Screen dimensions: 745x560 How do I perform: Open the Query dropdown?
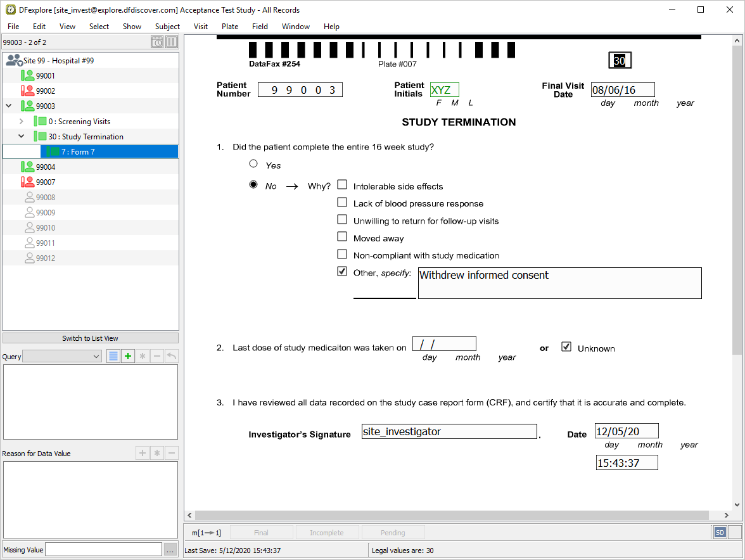coord(61,357)
